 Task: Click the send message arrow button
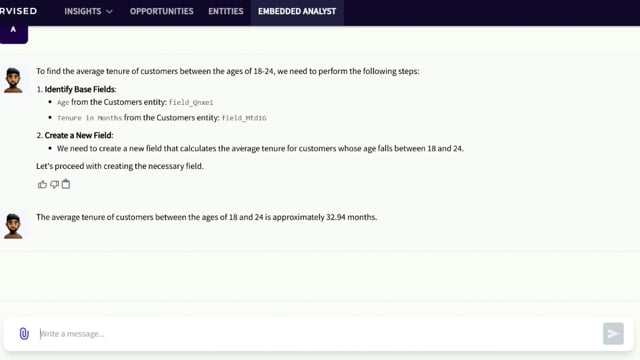613,333
